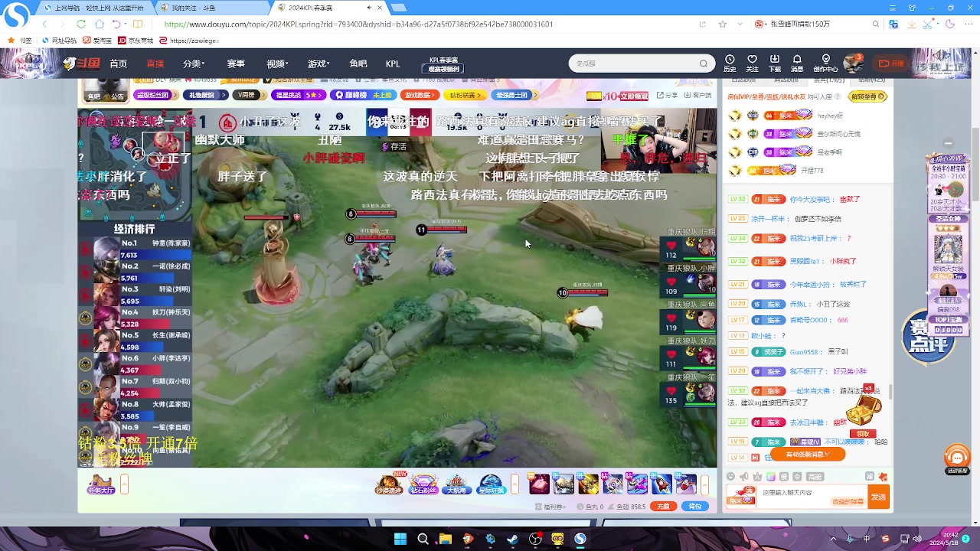
Task: Click the 有新弹幕消息 new messages button
Action: [808, 455]
